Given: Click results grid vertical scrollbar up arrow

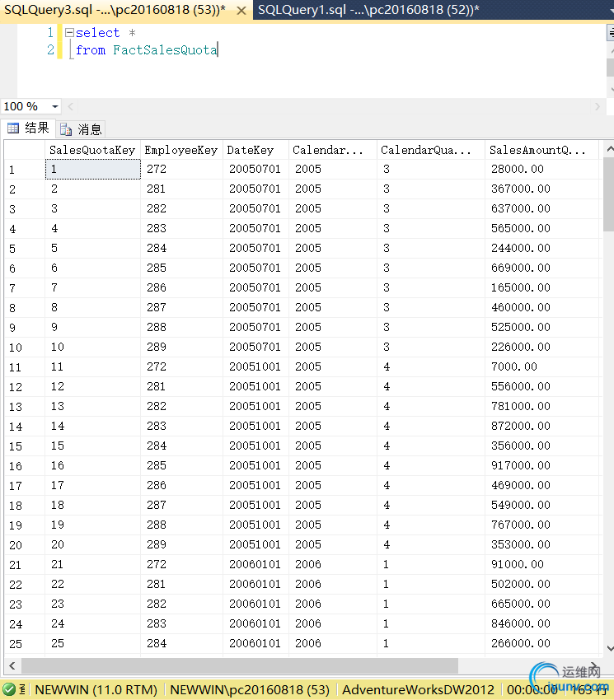Looking at the screenshot, I should (x=609, y=149).
